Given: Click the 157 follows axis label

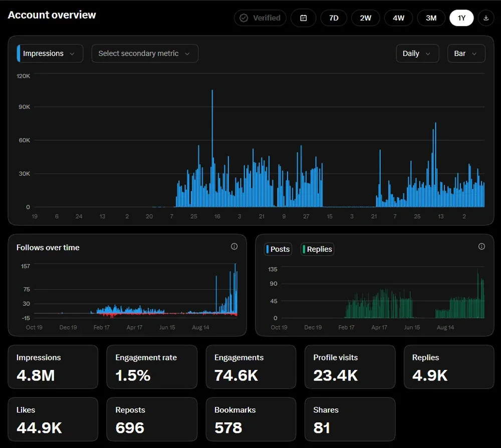Looking at the screenshot, I should (26, 266).
